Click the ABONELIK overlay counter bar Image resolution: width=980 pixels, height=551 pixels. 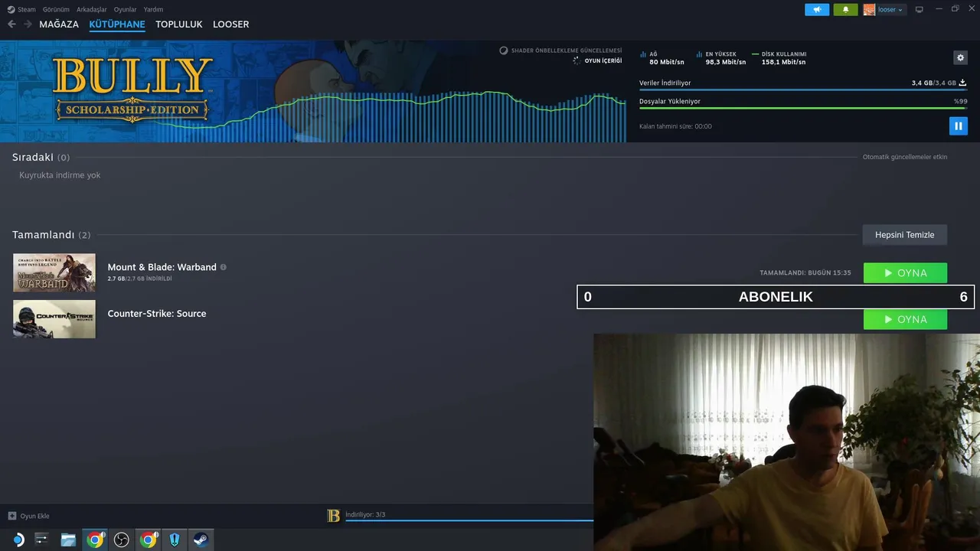[776, 297]
